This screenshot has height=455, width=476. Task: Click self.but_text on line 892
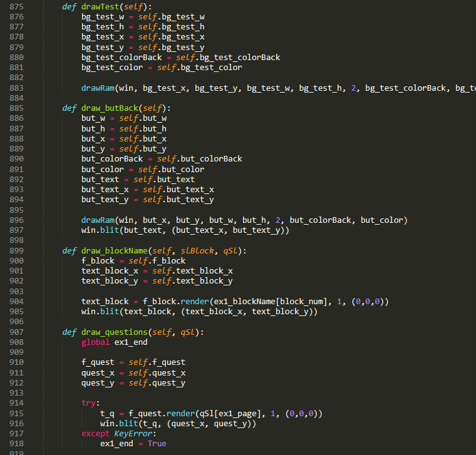click(164, 179)
